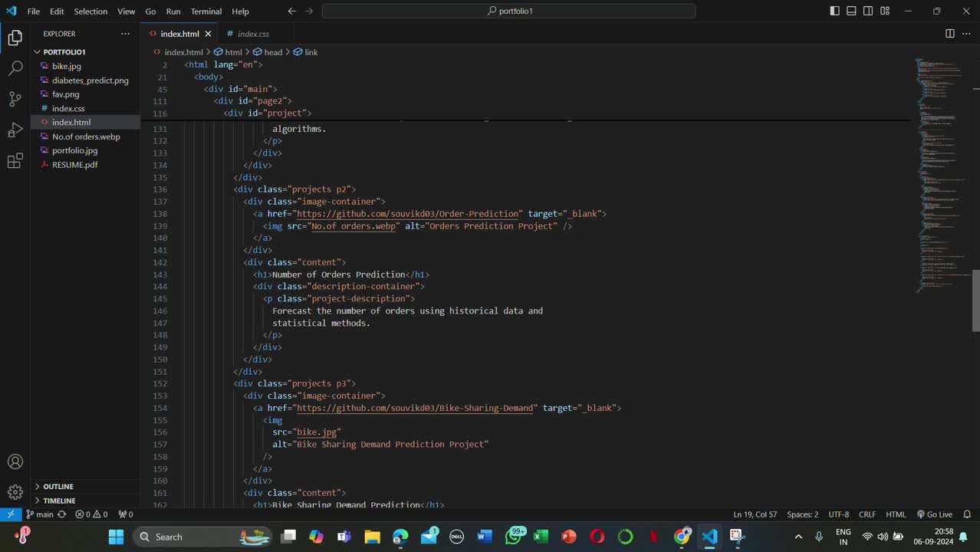Toggle the Secondary Side Bar layout button

pyautogui.click(x=868, y=11)
